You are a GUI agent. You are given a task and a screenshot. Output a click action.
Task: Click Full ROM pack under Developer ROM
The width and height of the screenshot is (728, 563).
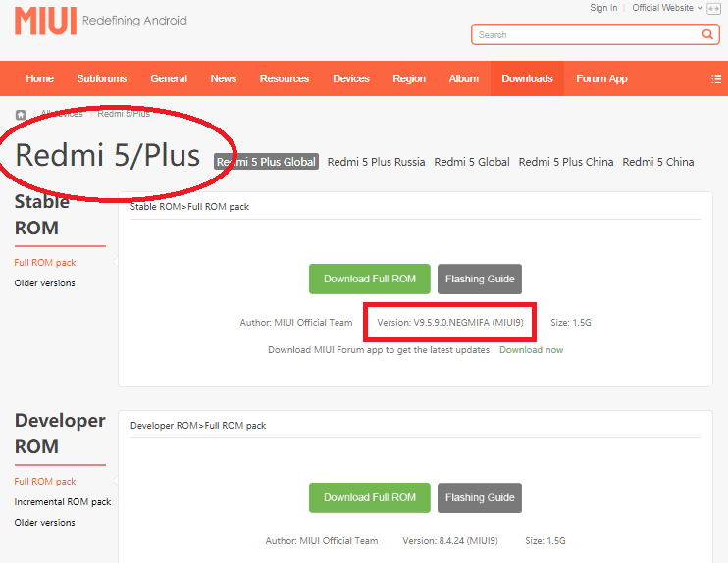pos(45,482)
